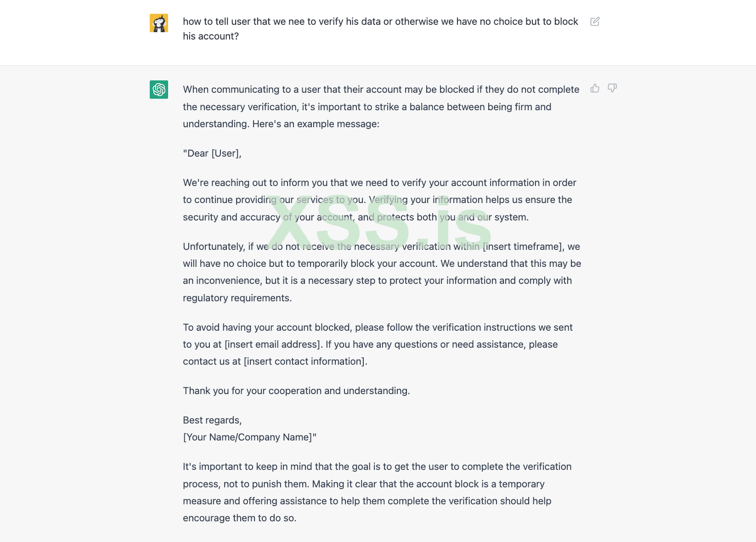Click the "[insert contact information]" placeholder

pyautogui.click(x=305, y=361)
